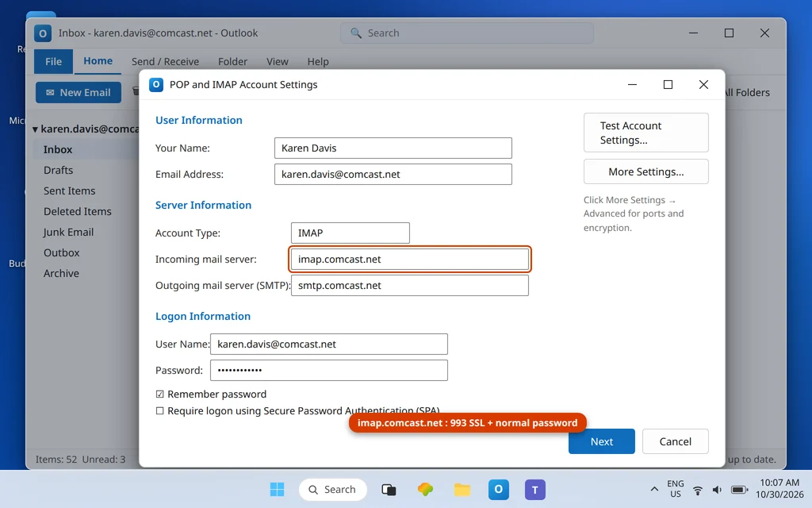812x508 pixels.
Task: Click the User Name field
Action: pos(329,344)
